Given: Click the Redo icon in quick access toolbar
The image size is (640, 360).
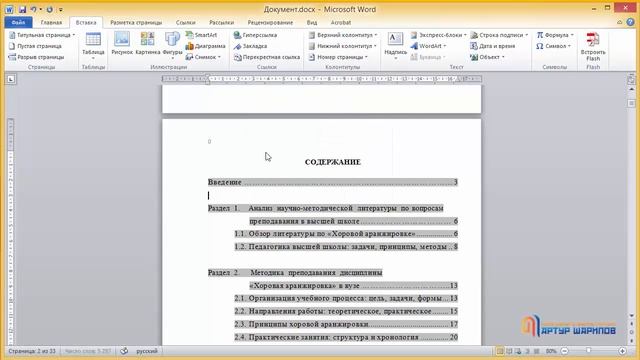Looking at the screenshot, I should click(49, 9).
